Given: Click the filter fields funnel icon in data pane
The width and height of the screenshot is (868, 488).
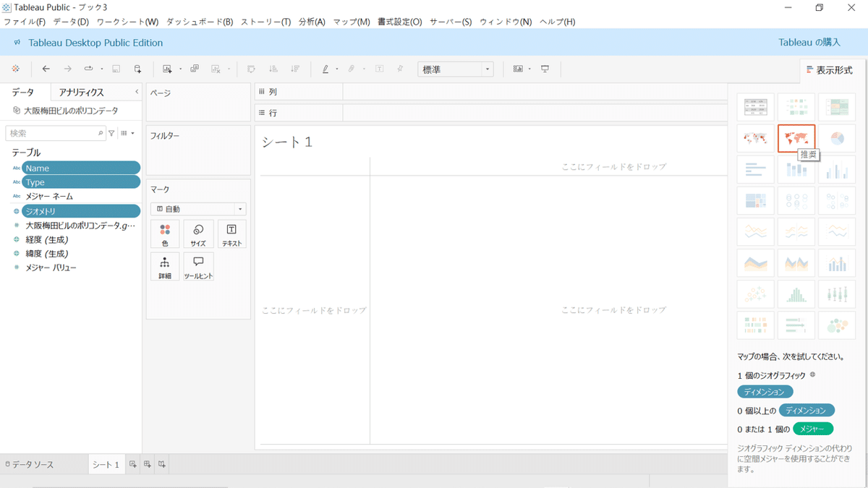Looking at the screenshot, I should [x=111, y=133].
